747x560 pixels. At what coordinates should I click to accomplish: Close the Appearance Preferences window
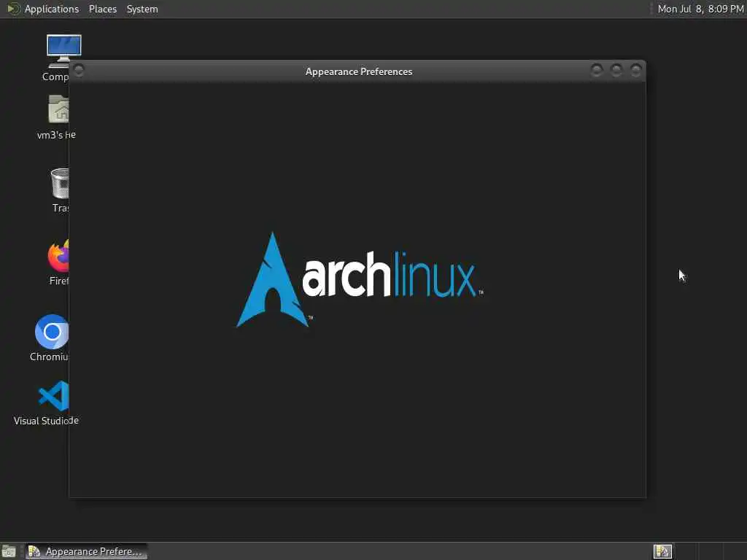[x=635, y=71]
